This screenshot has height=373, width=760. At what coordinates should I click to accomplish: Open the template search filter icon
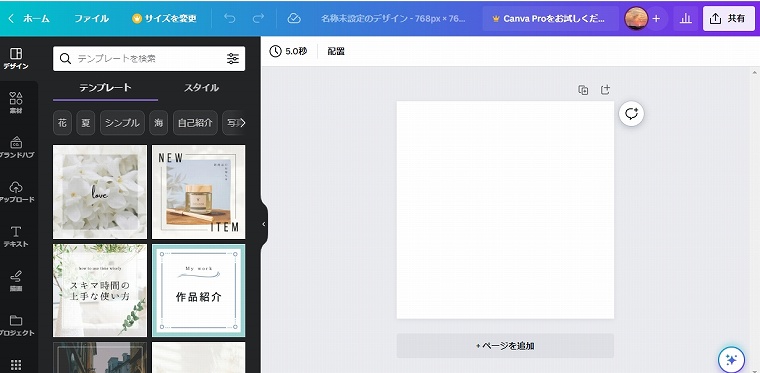coord(233,59)
